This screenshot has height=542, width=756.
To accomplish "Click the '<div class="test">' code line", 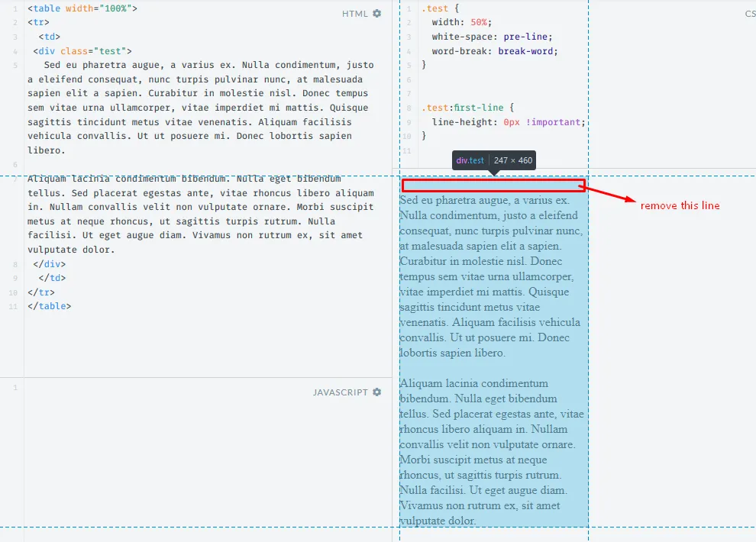I will coord(82,51).
